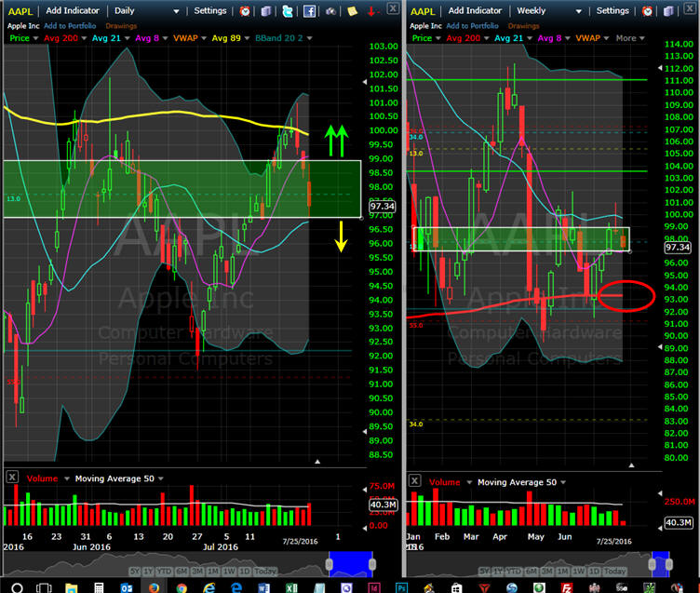
Task: Click the alarm clock icon in weekly chart
Action: point(648,11)
